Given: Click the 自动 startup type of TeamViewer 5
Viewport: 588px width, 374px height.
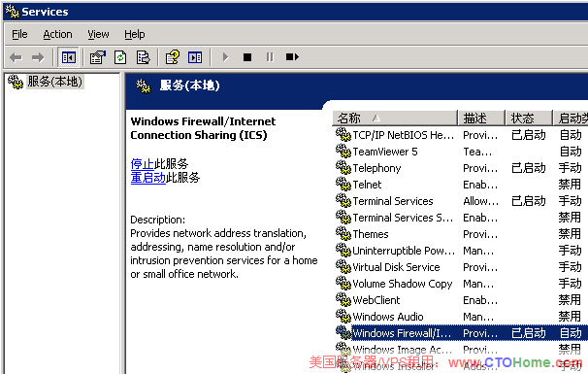Looking at the screenshot, I should tap(570, 152).
